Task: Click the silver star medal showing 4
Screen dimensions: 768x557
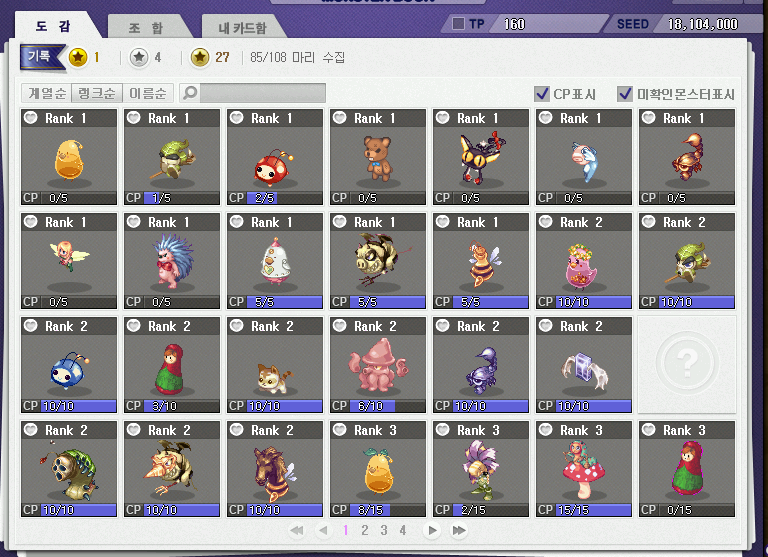Action: point(139,57)
